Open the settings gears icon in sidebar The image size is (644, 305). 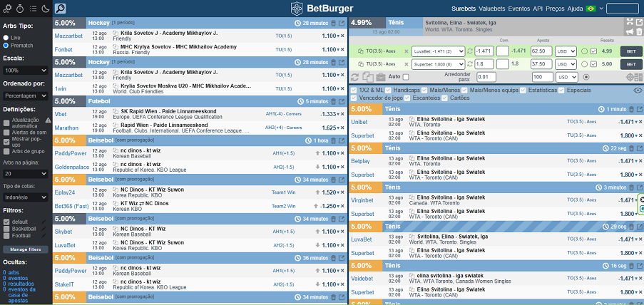click(x=7, y=9)
